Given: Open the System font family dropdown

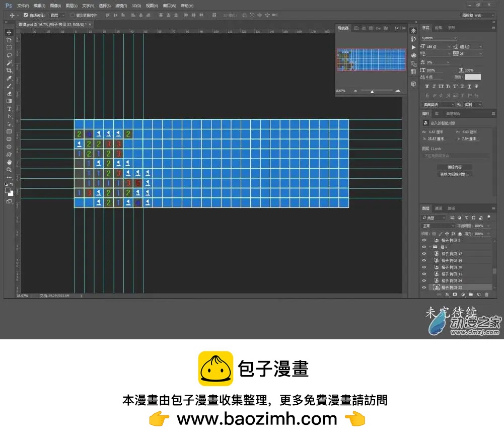Looking at the screenshot, I should (439, 38).
